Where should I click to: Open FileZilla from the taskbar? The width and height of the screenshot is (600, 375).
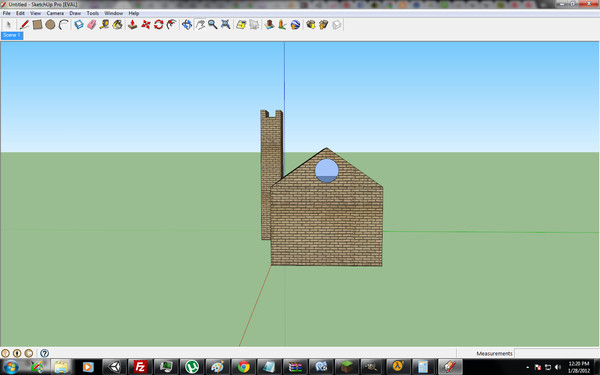coord(140,367)
